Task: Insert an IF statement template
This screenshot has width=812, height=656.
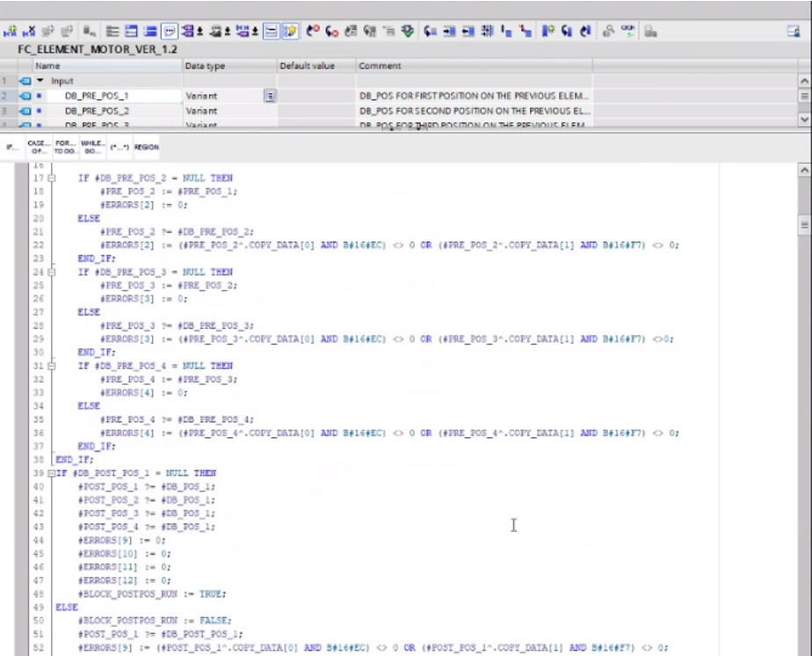Action: click(x=12, y=147)
